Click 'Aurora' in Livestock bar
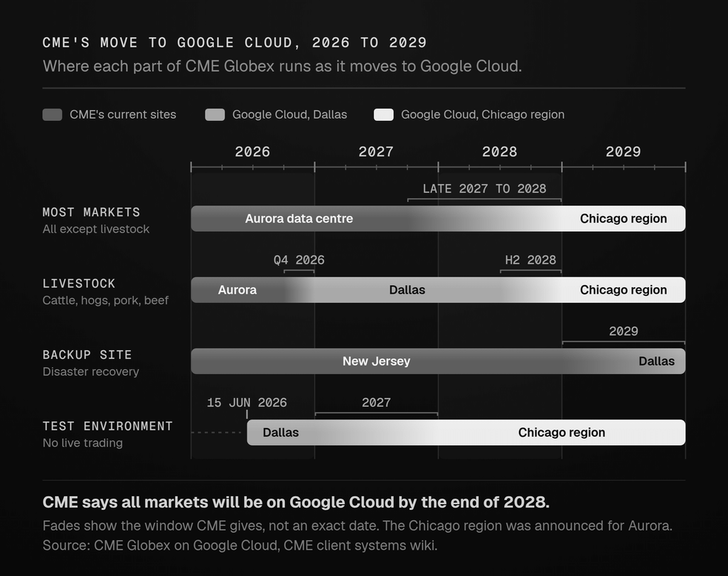Screen dimensions: 728x576 coord(237,290)
